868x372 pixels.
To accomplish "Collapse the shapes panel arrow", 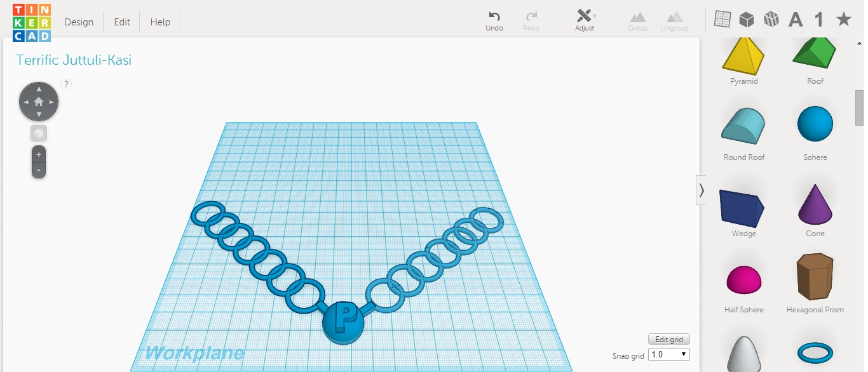I will point(702,190).
